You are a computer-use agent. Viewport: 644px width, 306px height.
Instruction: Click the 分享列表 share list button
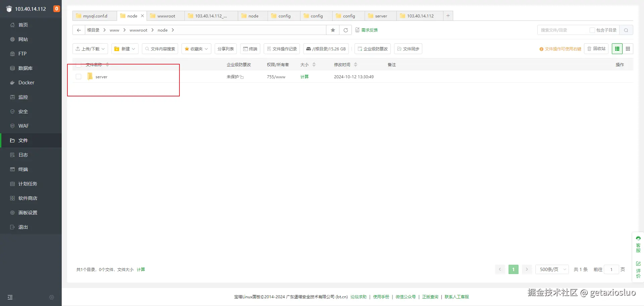tap(226, 49)
